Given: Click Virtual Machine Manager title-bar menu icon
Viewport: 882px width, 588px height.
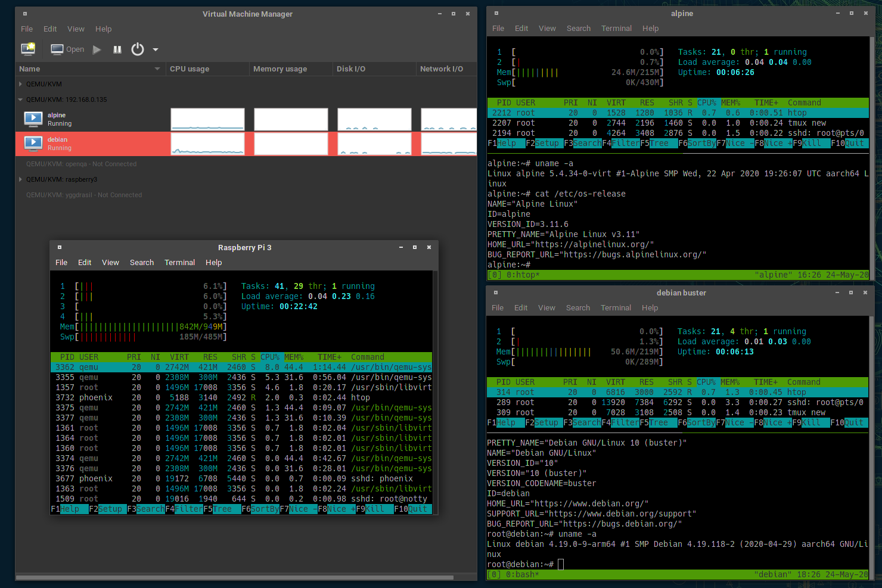Looking at the screenshot, I should (x=25, y=14).
